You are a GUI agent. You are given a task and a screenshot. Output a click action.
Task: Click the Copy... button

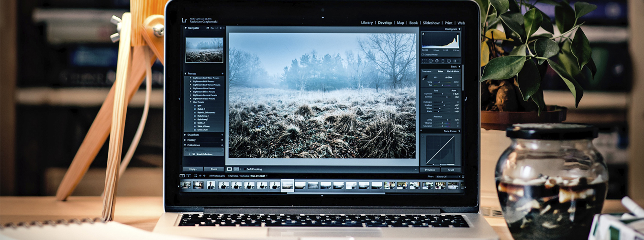(x=193, y=169)
